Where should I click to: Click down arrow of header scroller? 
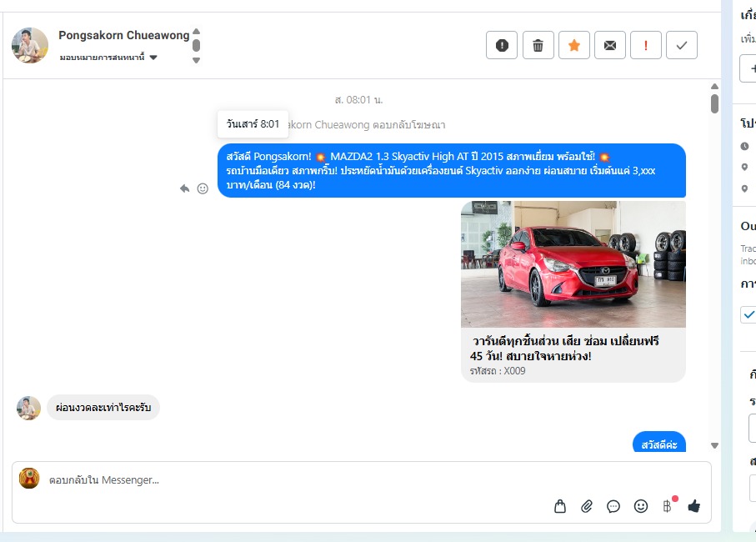click(x=196, y=60)
